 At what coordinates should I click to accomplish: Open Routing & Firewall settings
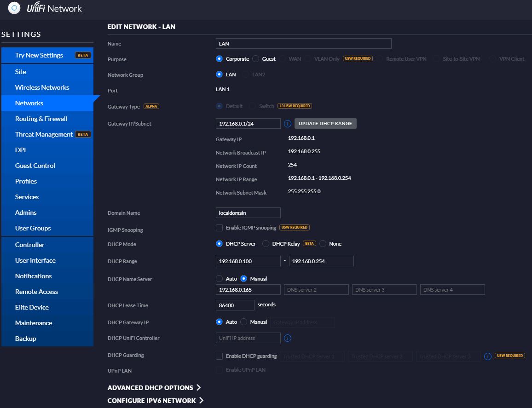click(x=47, y=118)
